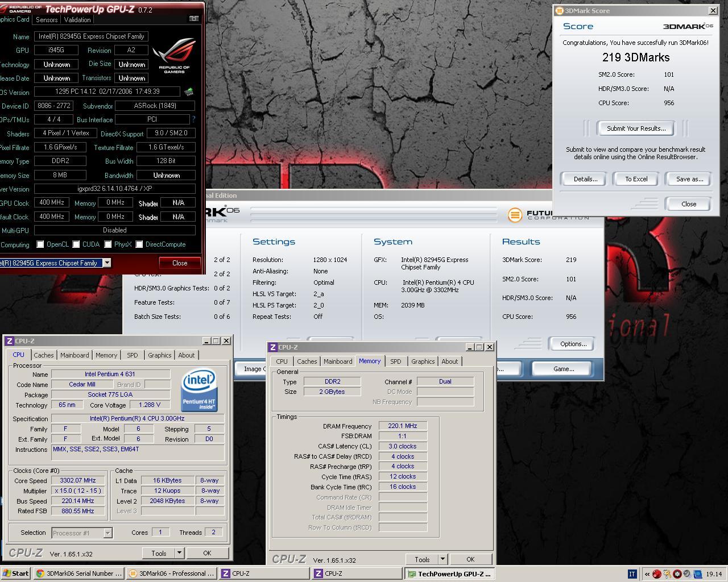Viewport: 728px width, 582px height.
Task: Click OK in the CPU-Z CPU window
Action: [207, 553]
